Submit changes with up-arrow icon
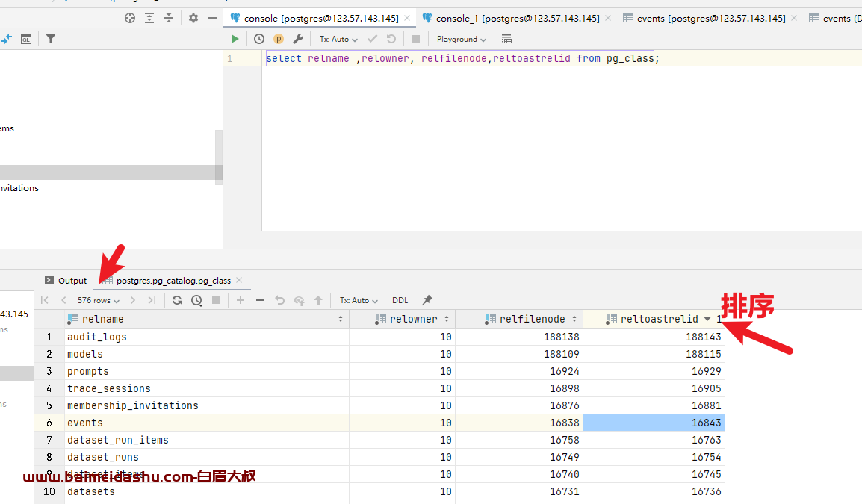 [318, 300]
